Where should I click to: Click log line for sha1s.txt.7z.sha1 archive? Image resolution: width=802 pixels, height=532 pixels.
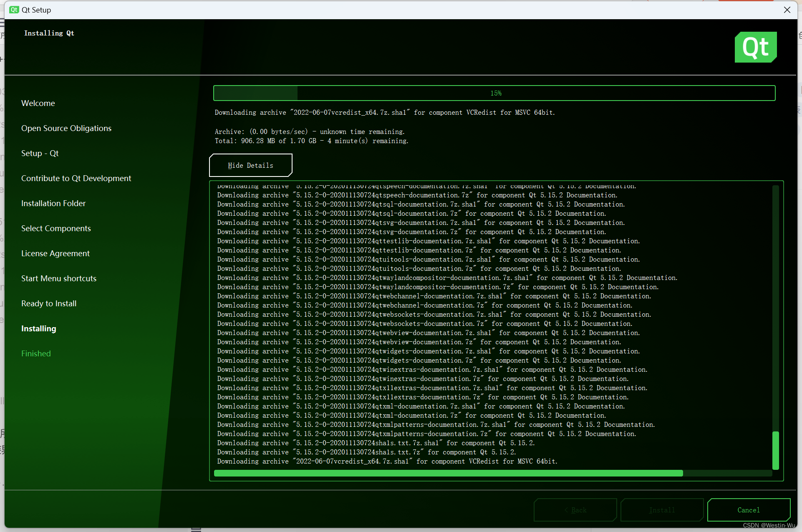pyautogui.click(x=376, y=443)
